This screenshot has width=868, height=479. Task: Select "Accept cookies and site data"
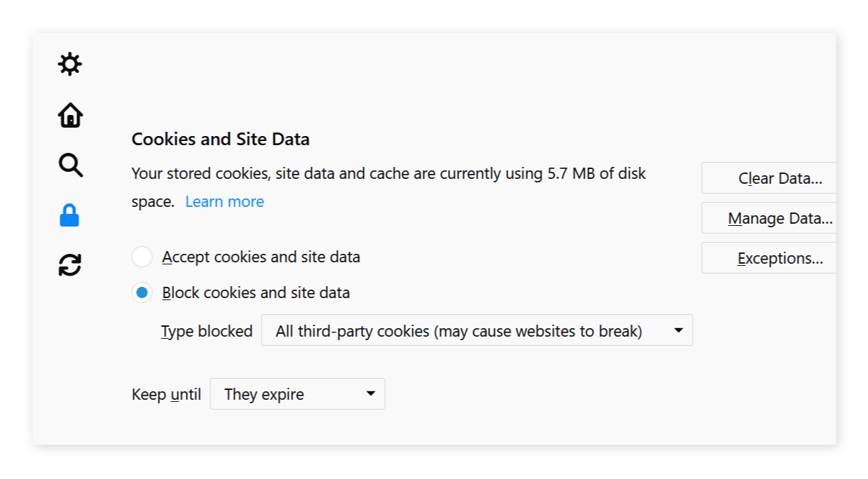[142, 257]
